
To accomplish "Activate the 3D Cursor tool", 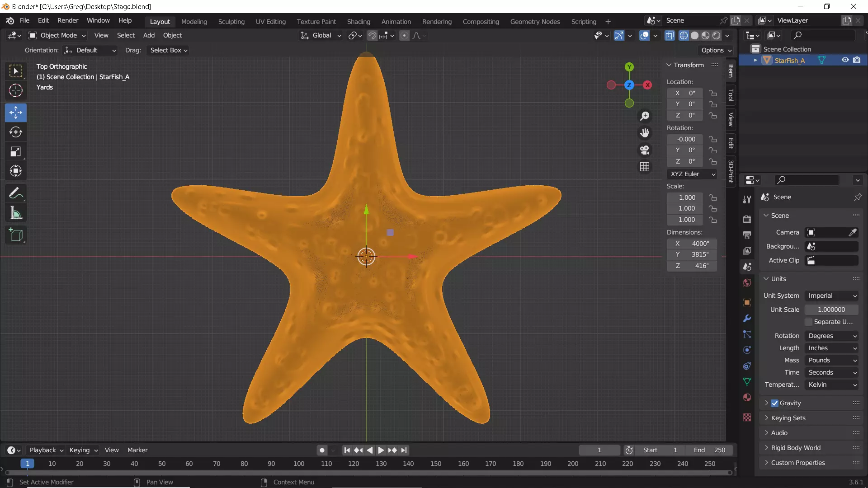I will [16, 90].
